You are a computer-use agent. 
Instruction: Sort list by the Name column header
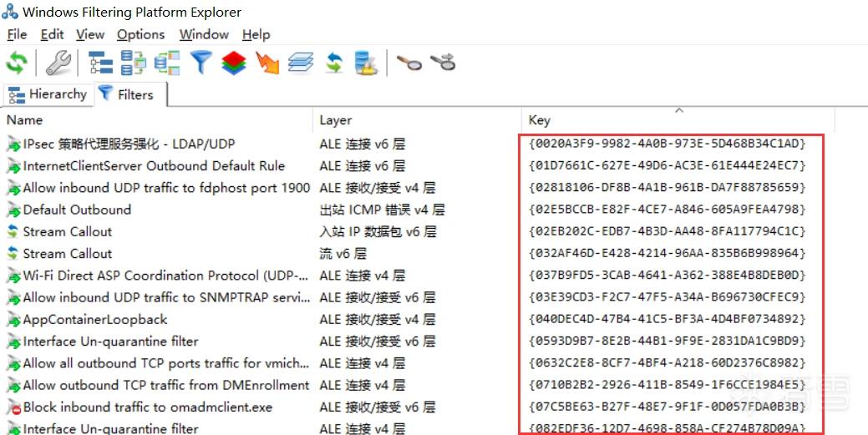158,120
